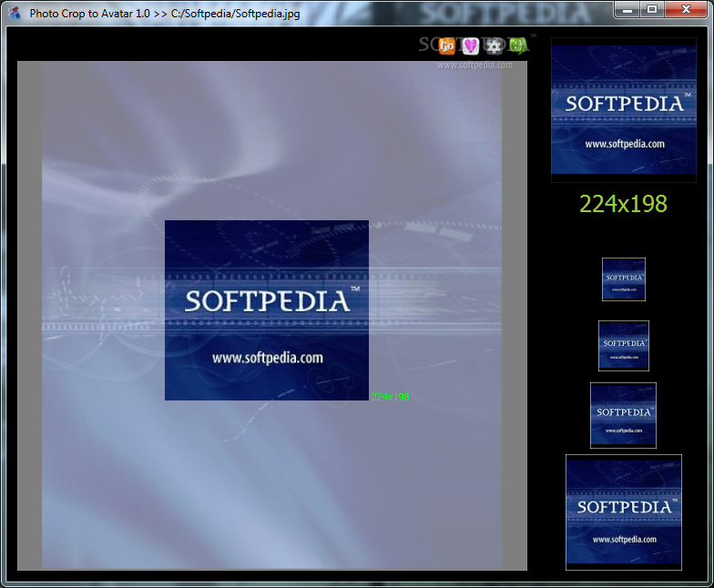The width and height of the screenshot is (714, 588).
Task: Select the large avatar preview above 224x198
Action: (623, 109)
